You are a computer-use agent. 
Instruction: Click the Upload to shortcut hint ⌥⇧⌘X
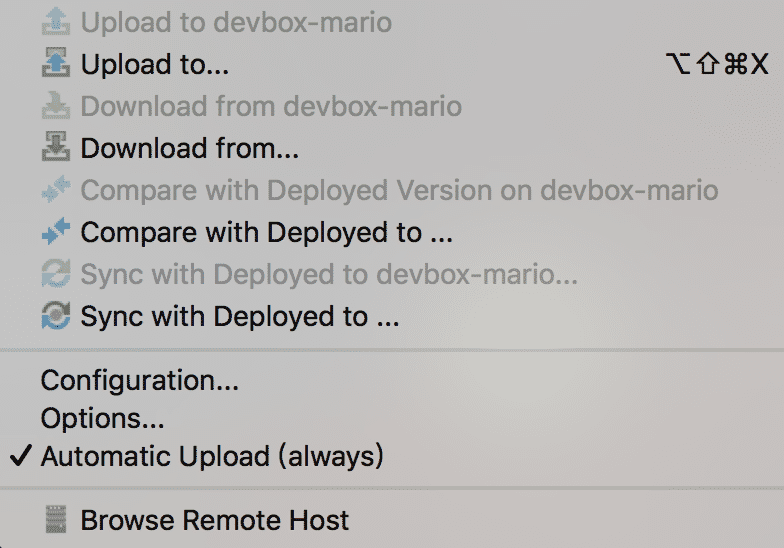pyautogui.click(x=717, y=64)
